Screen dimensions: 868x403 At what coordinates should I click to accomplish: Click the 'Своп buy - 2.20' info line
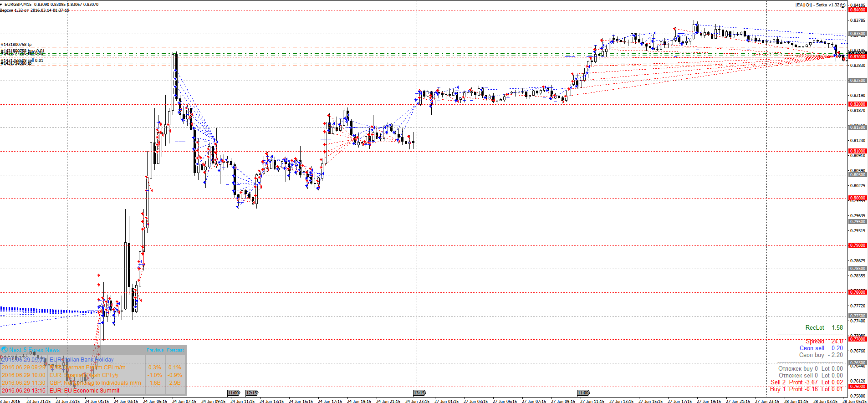pyautogui.click(x=821, y=355)
